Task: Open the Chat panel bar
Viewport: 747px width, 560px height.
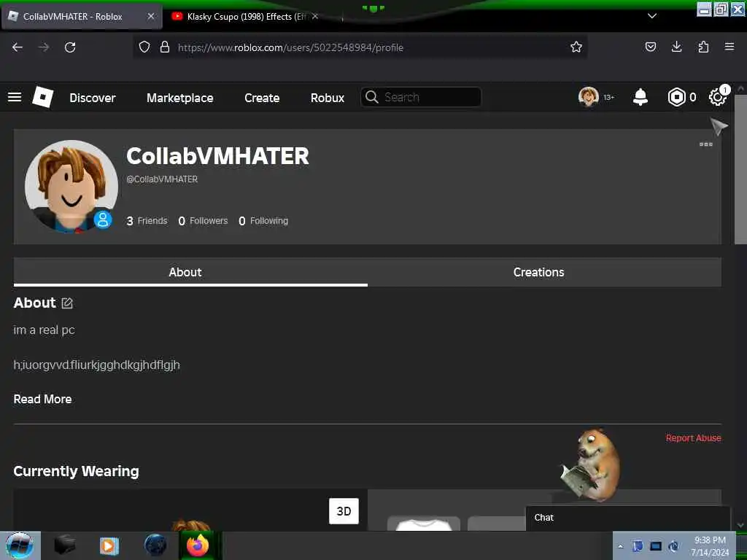Action: click(x=627, y=518)
